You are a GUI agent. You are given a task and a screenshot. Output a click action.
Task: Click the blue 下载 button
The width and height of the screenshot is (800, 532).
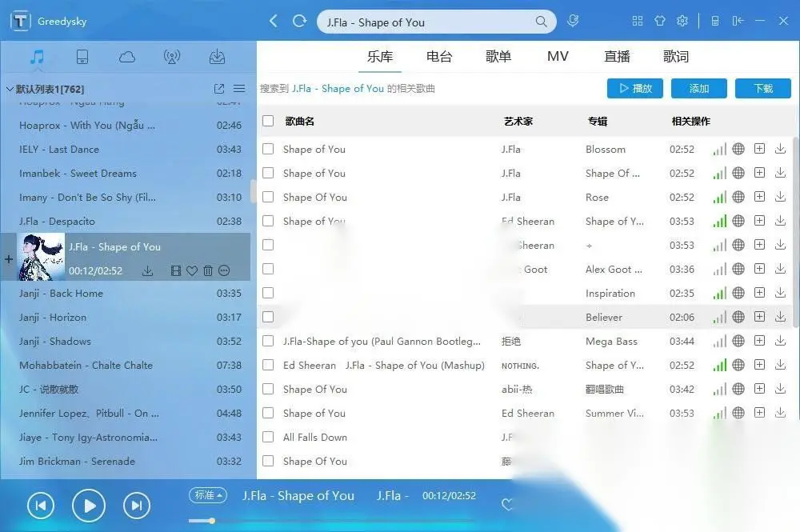pos(763,88)
